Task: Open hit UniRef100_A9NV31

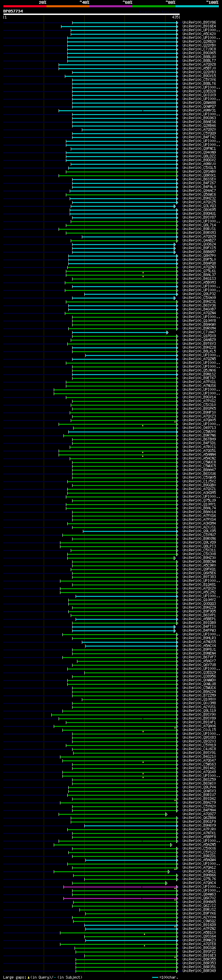Action: [x=199, y=110]
